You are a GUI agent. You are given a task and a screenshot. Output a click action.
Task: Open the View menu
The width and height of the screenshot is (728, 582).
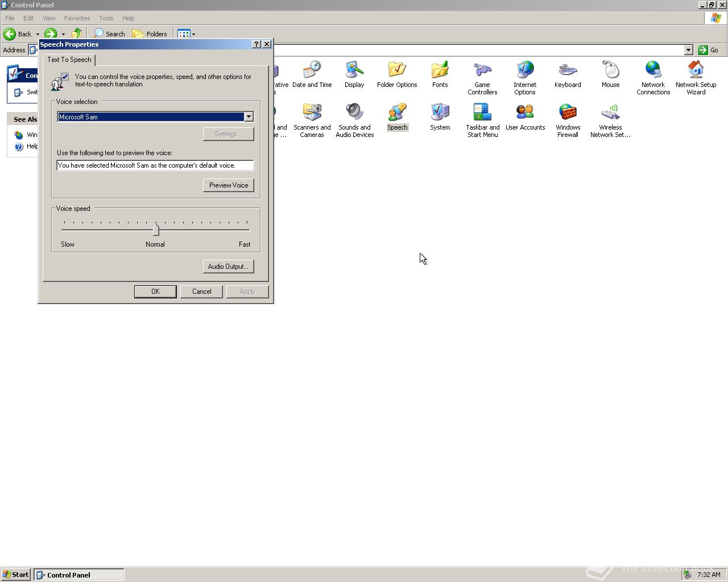click(49, 18)
